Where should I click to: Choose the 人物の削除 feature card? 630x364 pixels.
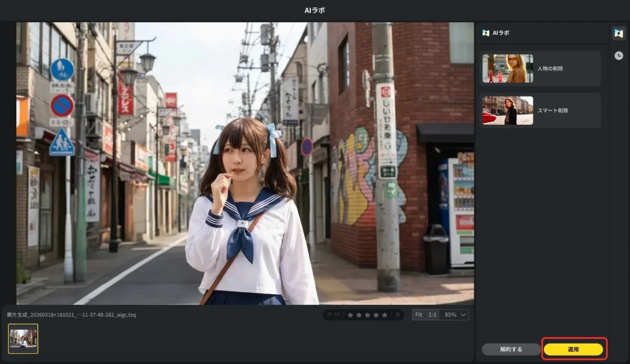pos(540,68)
